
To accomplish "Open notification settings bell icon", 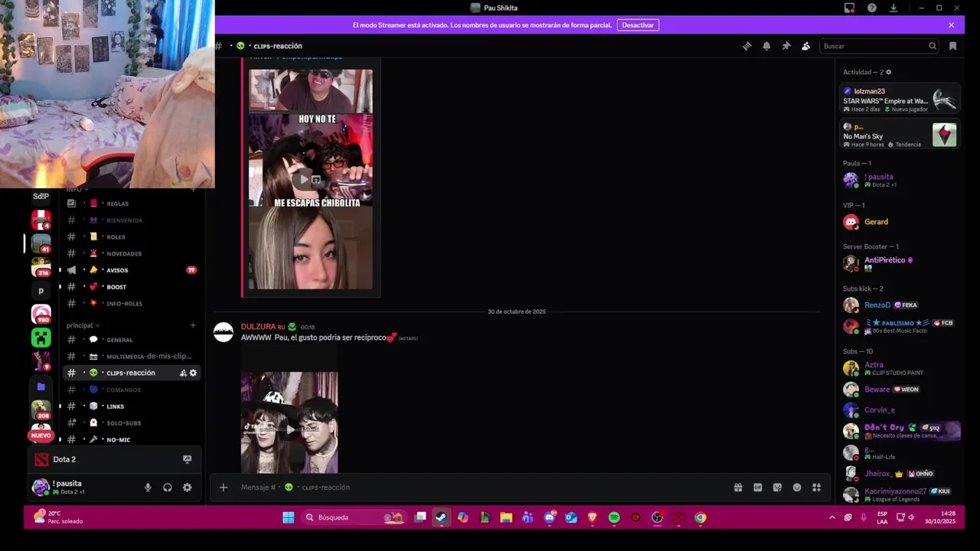I will pyautogui.click(x=766, y=46).
